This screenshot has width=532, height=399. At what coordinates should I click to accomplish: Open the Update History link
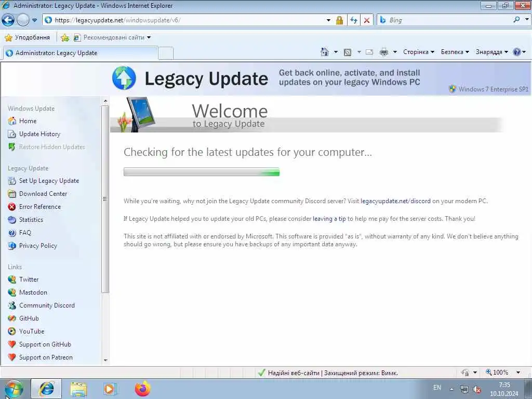pos(39,134)
